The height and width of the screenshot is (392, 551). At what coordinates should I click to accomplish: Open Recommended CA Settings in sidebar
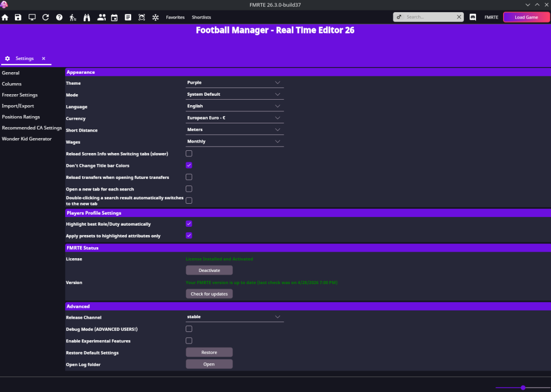31,128
